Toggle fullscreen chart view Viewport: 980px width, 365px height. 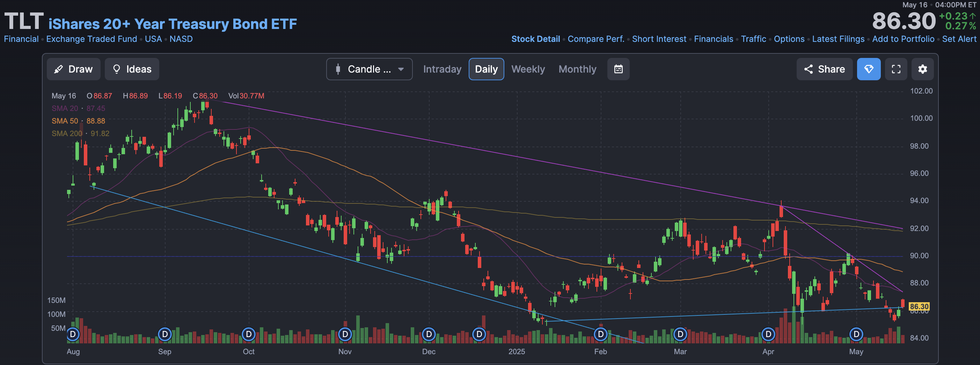click(896, 69)
